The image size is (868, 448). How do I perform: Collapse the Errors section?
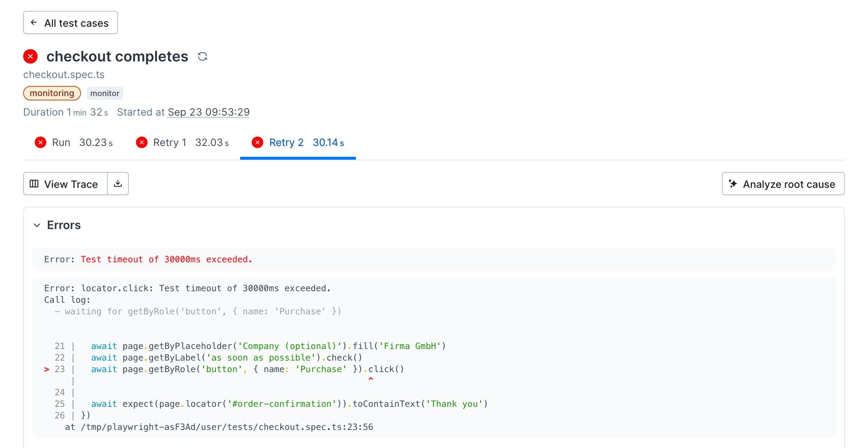(37, 225)
